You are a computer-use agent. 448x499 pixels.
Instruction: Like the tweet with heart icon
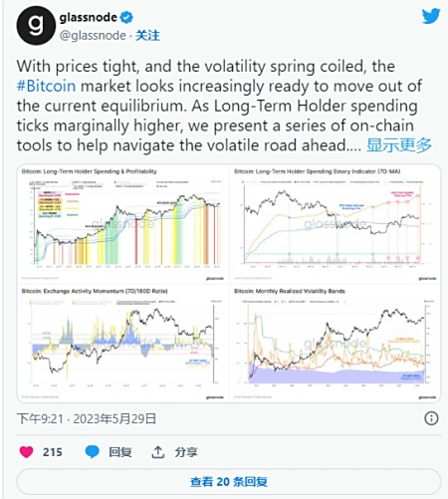[x=26, y=452]
